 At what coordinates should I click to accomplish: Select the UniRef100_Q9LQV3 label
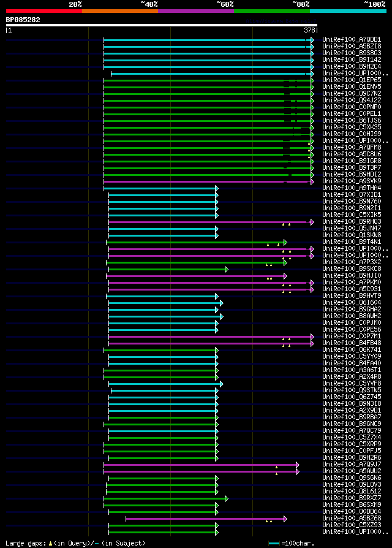click(x=352, y=486)
